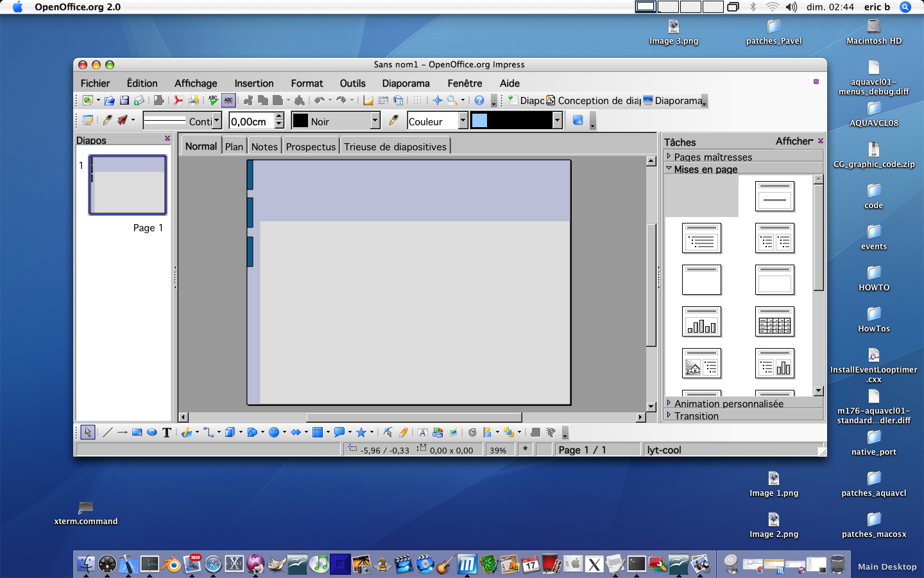Activate the Select arrow tool

tap(88, 432)
